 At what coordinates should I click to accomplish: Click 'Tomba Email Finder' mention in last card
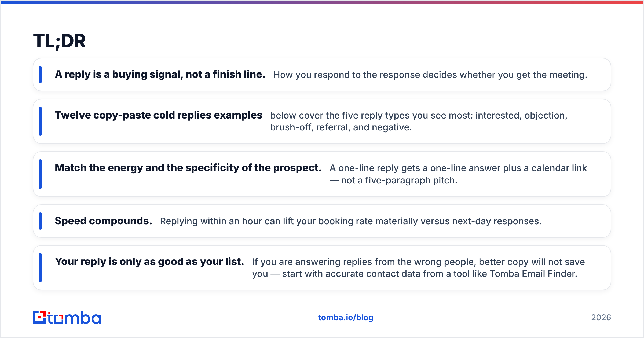point(533,274)
